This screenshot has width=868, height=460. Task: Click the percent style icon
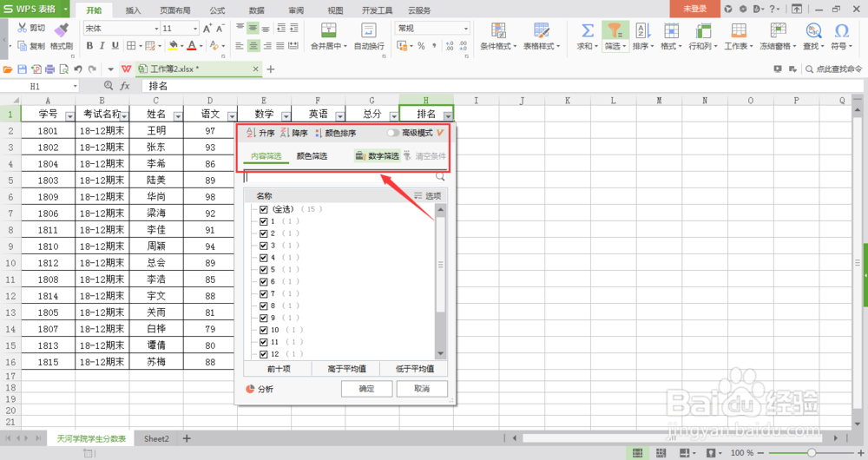[x=421, y=46]
